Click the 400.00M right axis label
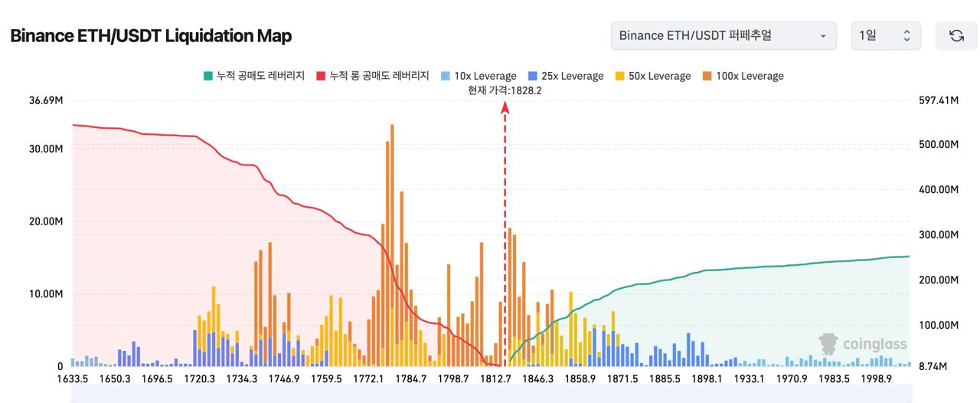 pos(938,189)
